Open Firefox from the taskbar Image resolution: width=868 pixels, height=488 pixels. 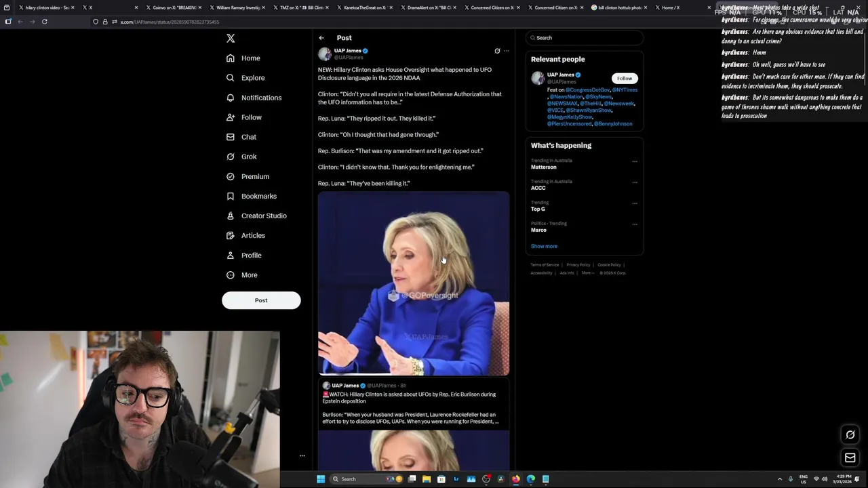tap(516, 479)
